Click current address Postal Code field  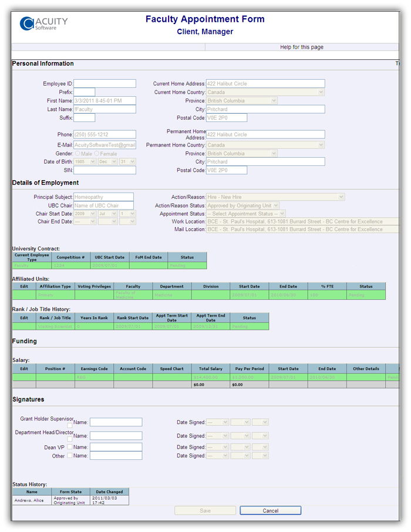coord(227,118)
